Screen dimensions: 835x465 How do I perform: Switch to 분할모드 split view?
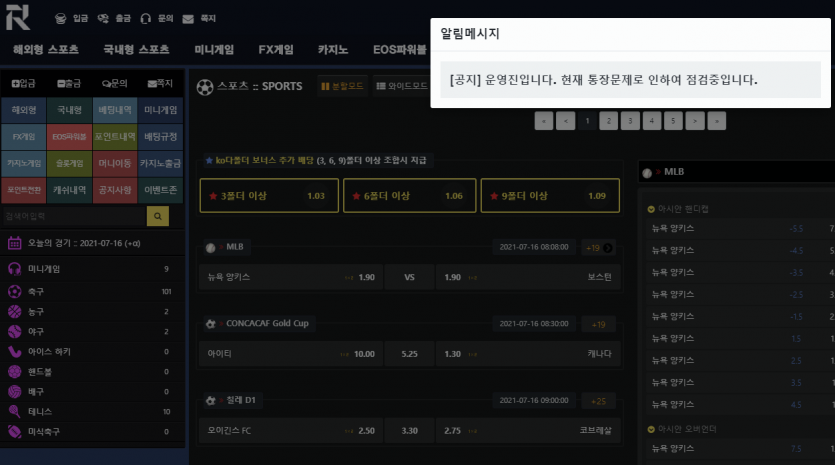point(342,86)
